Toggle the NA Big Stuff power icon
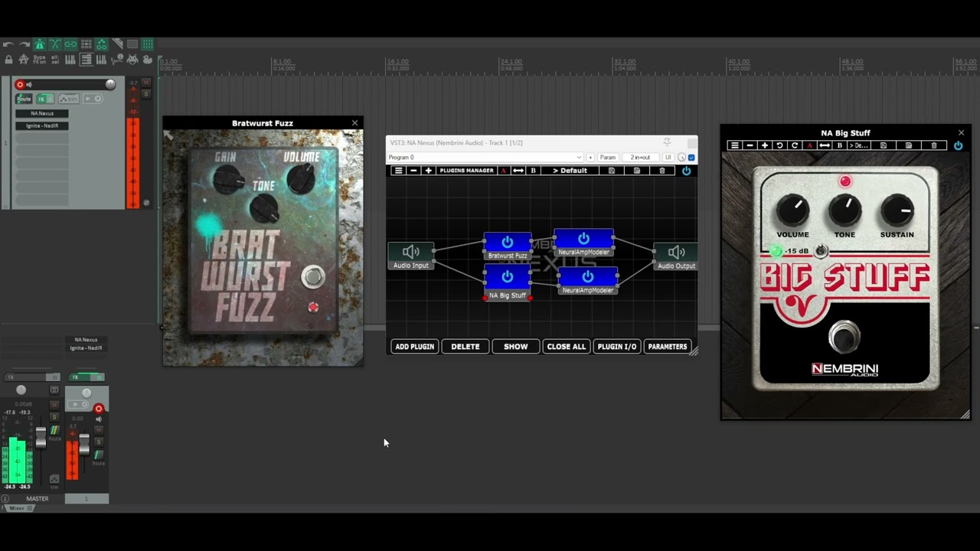This screenshot has height=551, width=980. coord(958,145)
